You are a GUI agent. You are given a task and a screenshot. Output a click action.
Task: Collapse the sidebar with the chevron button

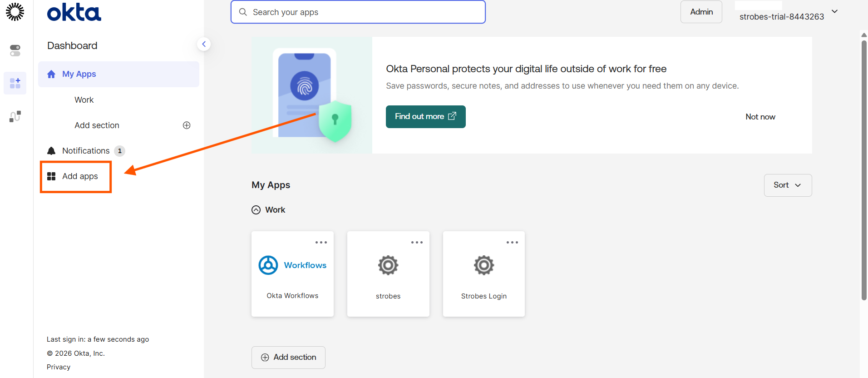coord(204,44)
